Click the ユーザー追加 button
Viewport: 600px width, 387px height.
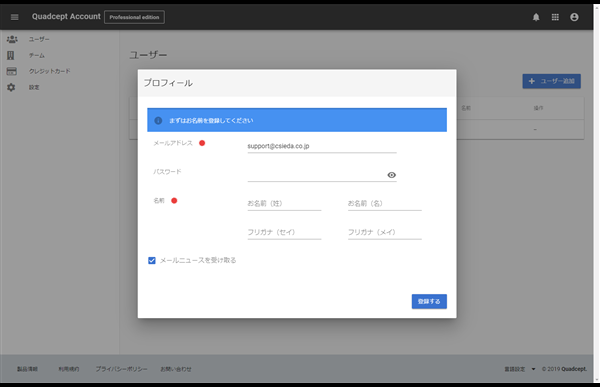click(x=551, y=81)
